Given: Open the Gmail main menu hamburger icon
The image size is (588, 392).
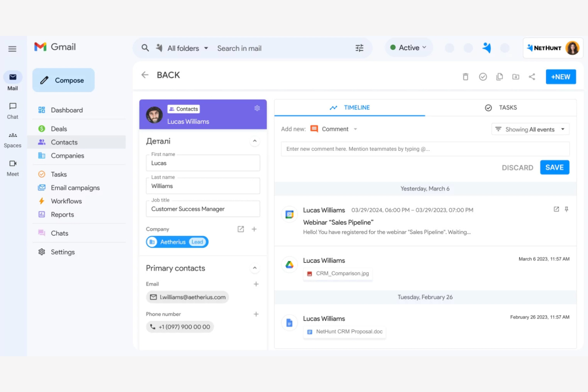Looking at the screenshot, I should 12,49.
